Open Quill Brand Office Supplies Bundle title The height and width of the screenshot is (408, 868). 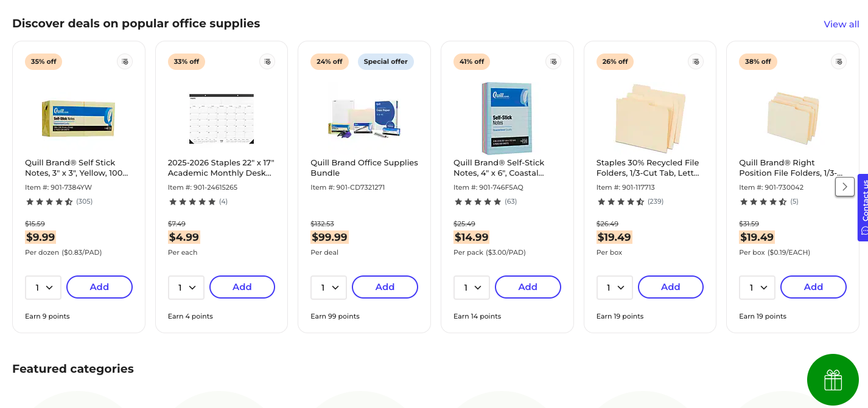click(x=364, y=168)
